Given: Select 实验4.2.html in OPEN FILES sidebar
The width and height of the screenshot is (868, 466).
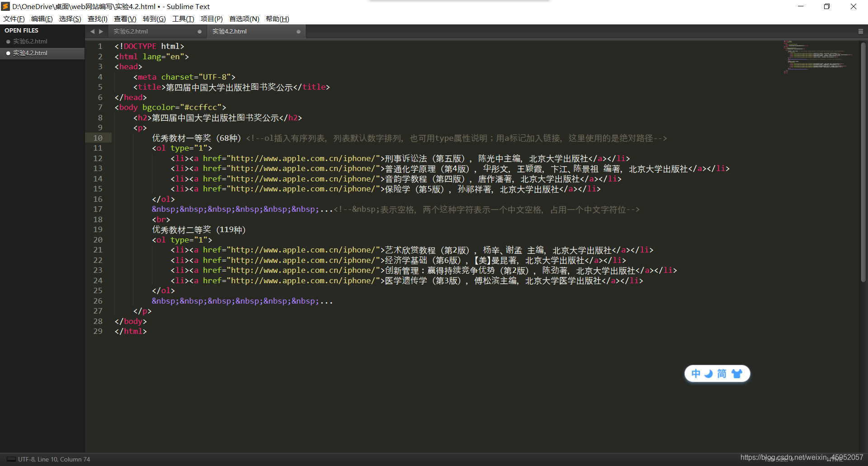Looking at the screenshot, I should pyautogui.click(x=42, y=53).
